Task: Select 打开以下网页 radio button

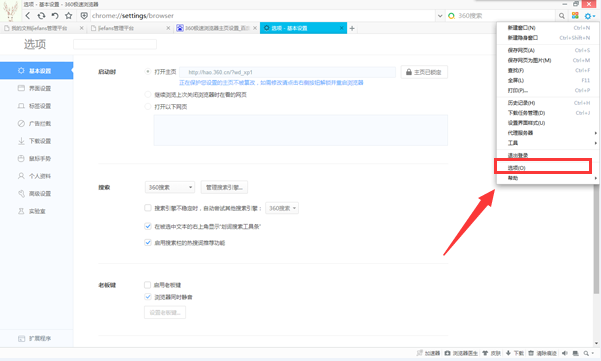Action: [x=148, y=107]
